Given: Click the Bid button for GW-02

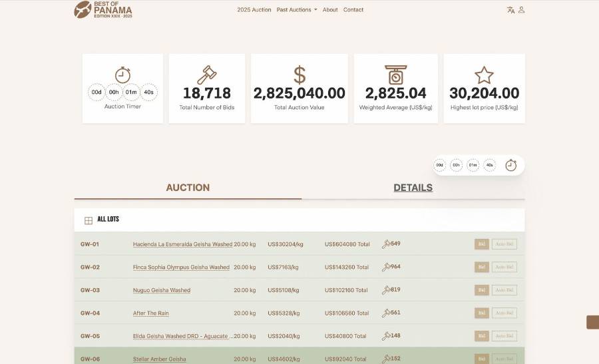Looking at the screenshot, I should coord(482,267).
